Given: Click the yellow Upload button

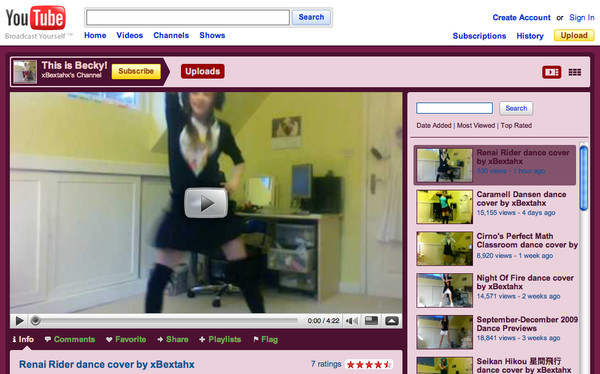Looking at the screenshot, I should [574, 36].
